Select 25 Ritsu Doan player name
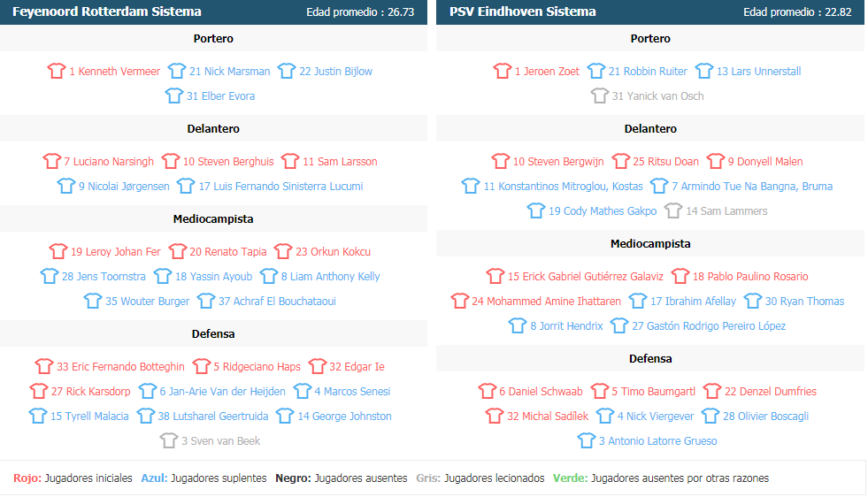This screenshot has width=868, height=497. [665, 162]
